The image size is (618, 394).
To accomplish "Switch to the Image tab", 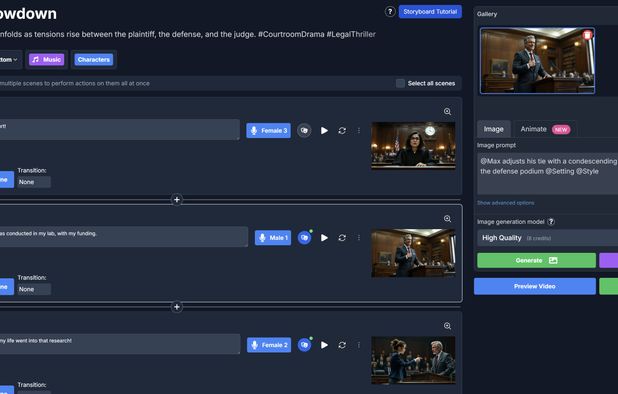I will pyautogui.click(x=493, y=129).
